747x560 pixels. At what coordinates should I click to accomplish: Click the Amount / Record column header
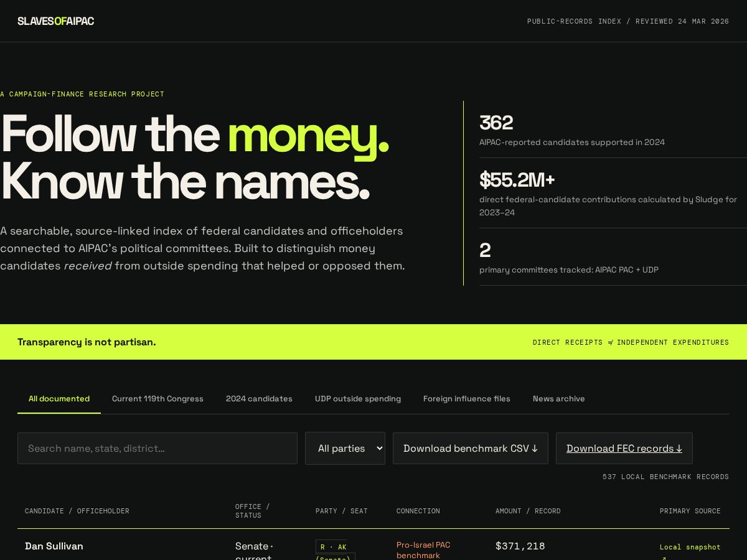[528, 511]
